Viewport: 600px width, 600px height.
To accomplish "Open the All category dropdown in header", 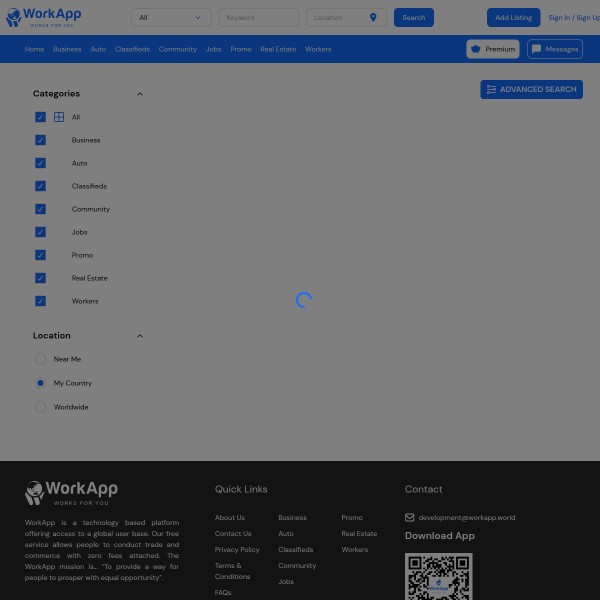I will pos(171,18).
